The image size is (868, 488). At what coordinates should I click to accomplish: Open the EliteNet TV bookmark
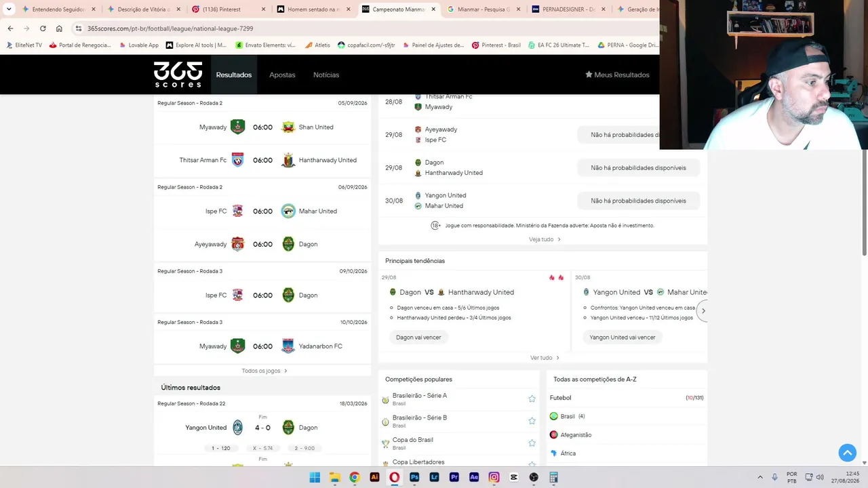coord(24,45)
